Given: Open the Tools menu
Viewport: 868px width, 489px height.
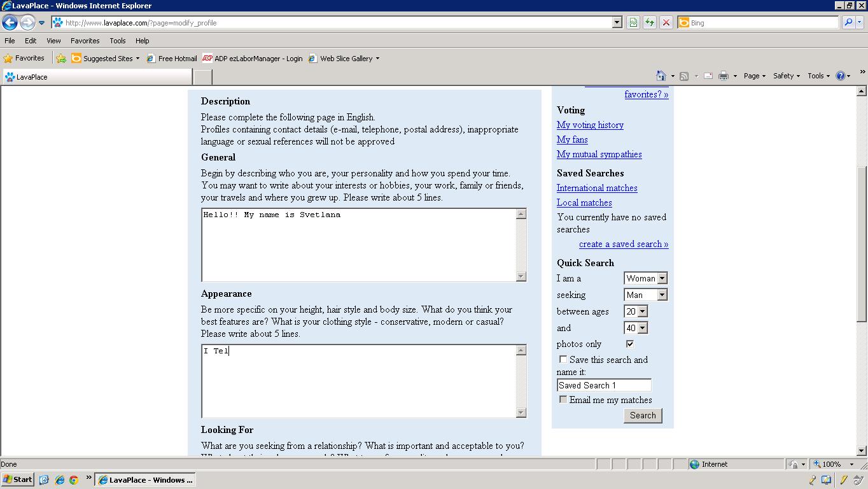Looking at the screenshot, I should (x=118, y=41).
